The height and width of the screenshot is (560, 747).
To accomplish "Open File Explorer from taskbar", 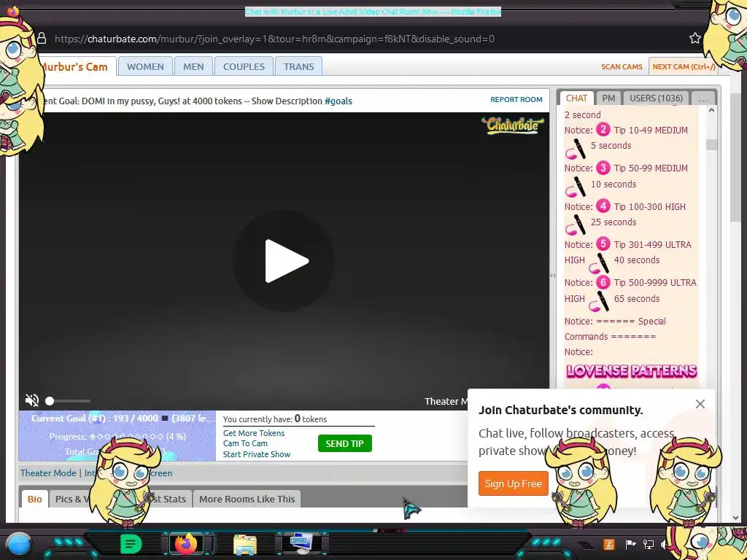I will [245, 544].
